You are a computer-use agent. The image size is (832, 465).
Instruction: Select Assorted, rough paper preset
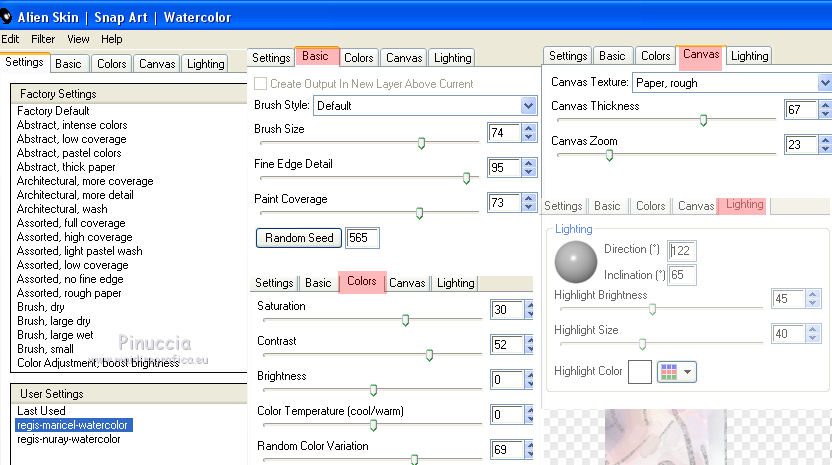coord(69,292)
